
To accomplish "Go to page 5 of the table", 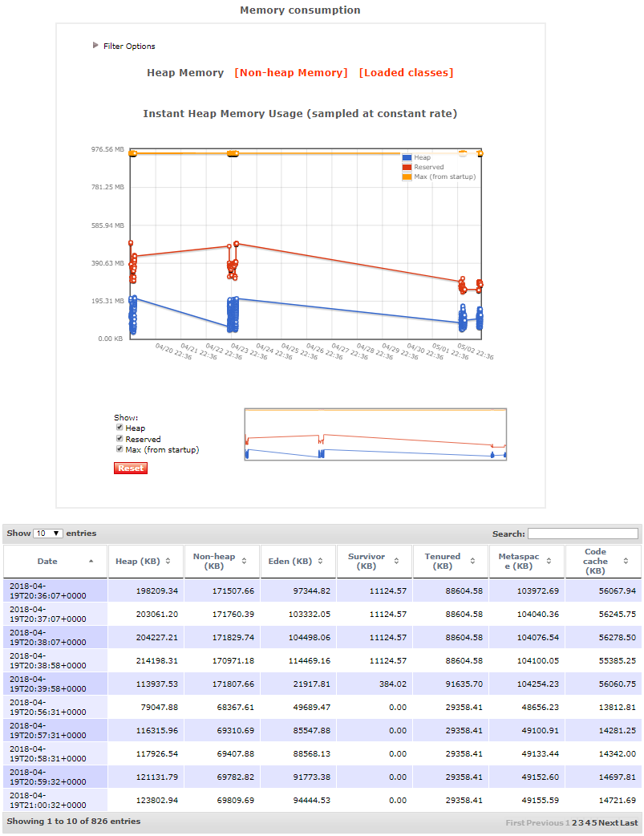I will click(593, 822).
